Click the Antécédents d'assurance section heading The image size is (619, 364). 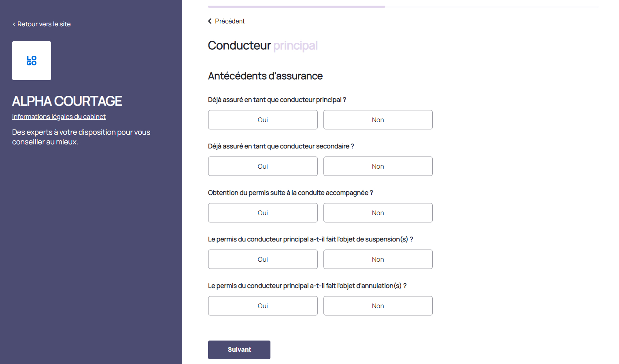point(265,76)
